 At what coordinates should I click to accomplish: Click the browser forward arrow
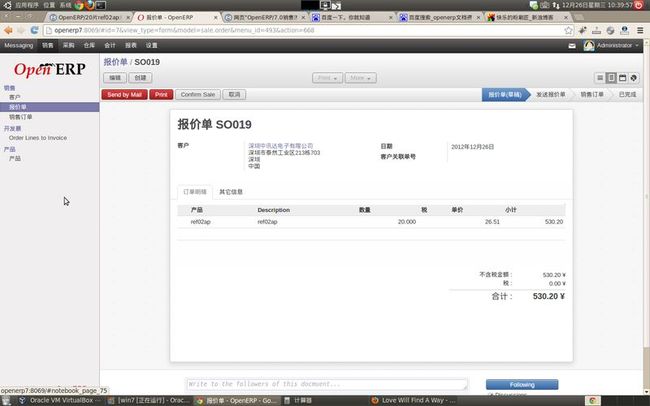click(21, 30)
